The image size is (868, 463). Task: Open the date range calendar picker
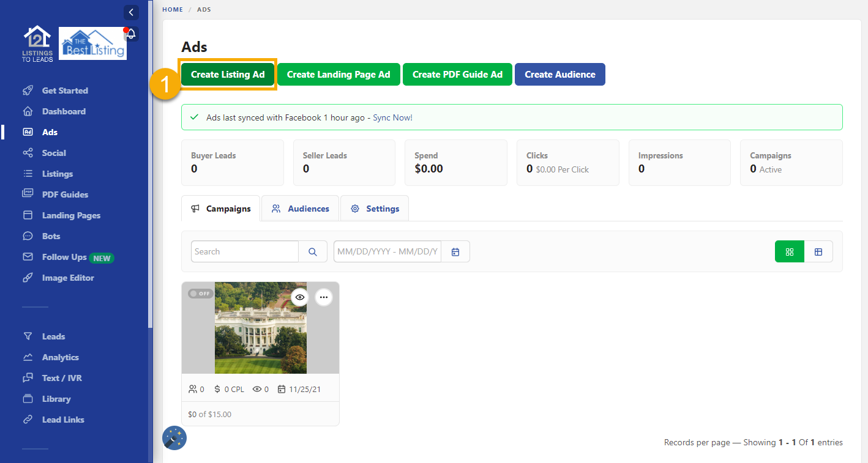[x=455, y=251]
